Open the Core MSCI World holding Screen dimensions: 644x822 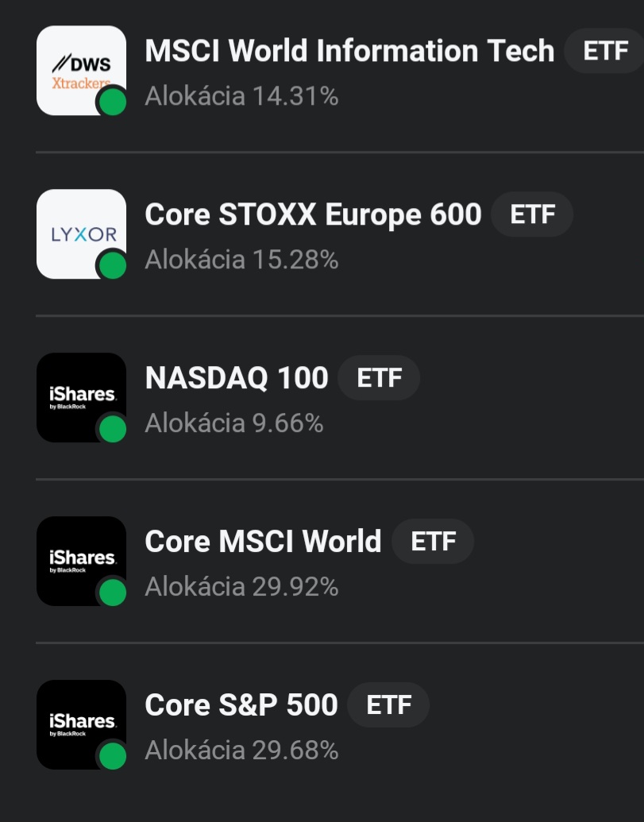[x=263, y=542]
